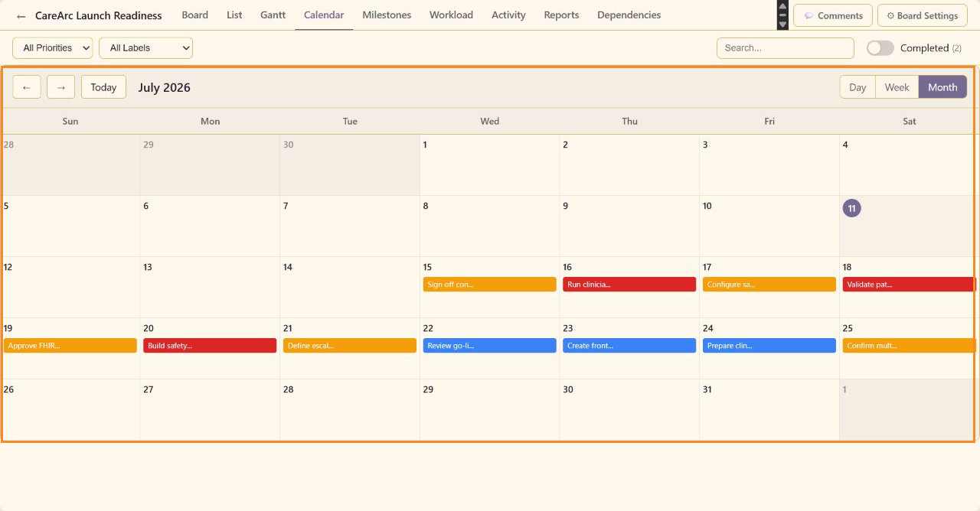Select the Month view button
The height and width of the screenshot is (511, 980).
(x=942, y=87)
